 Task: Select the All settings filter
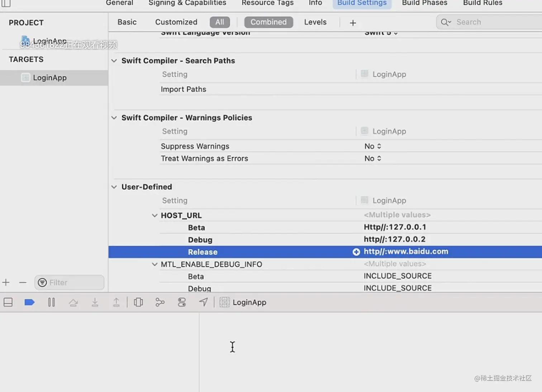[x=220, y=22]
